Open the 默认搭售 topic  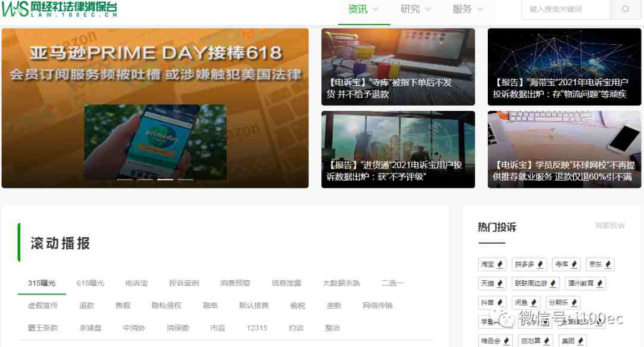pos(254,305)
